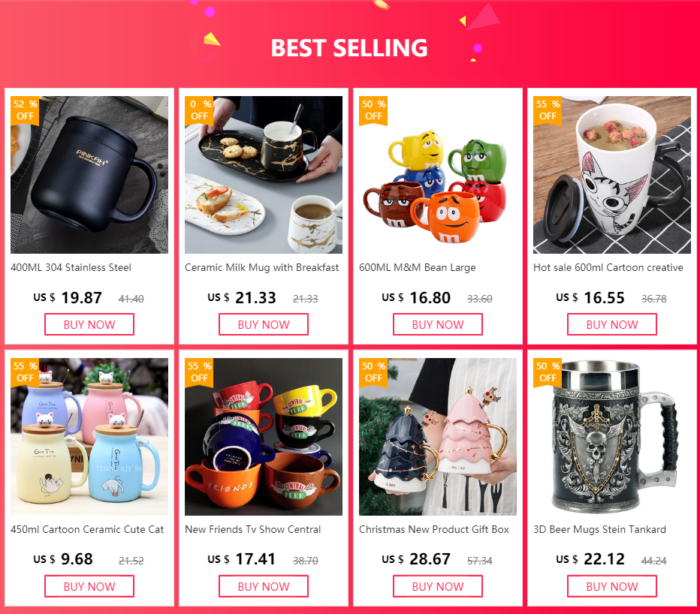
Task: Open the M&M bean mugs product image
Action: coord(438,175)
